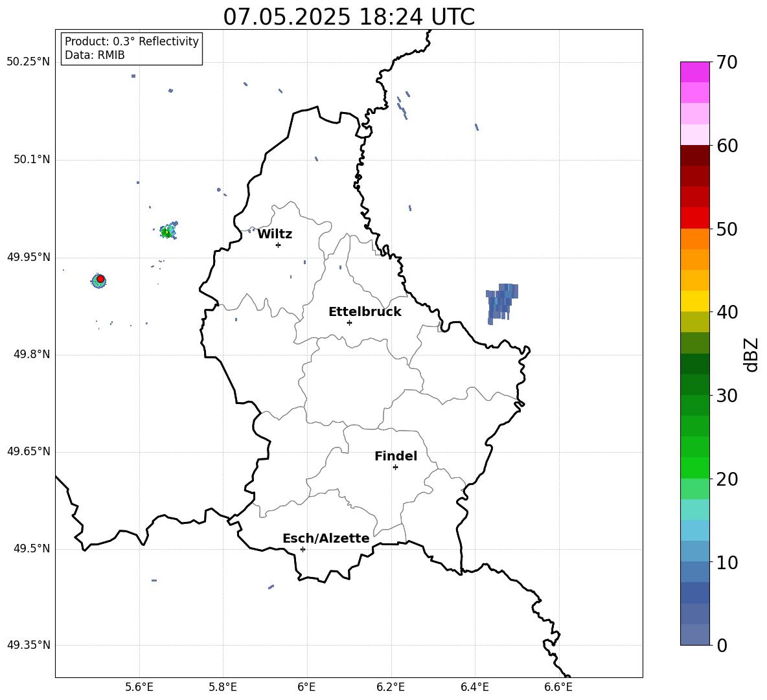Click the 49.8°N latitude label

[31, 354]
